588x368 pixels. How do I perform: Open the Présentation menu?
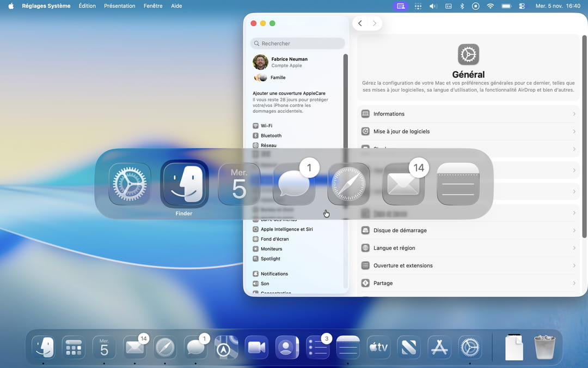tap(119, 6)
